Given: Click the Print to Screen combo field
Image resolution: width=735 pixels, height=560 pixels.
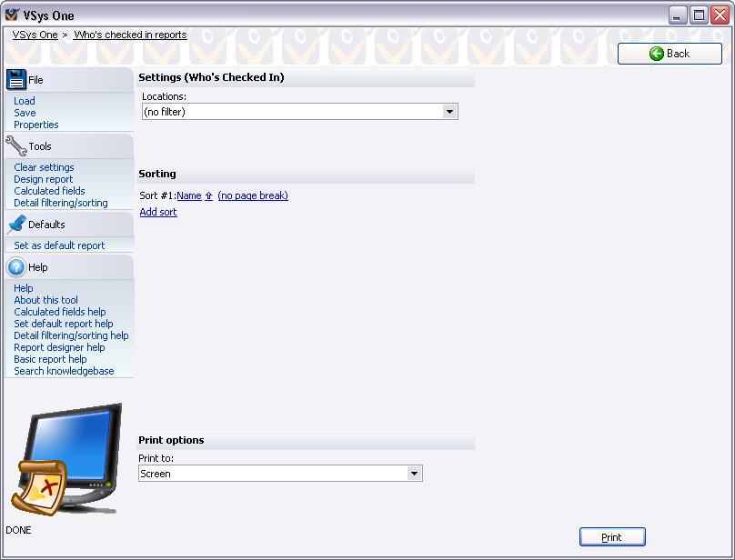Looking at the screenshot, I should (280, 474).
